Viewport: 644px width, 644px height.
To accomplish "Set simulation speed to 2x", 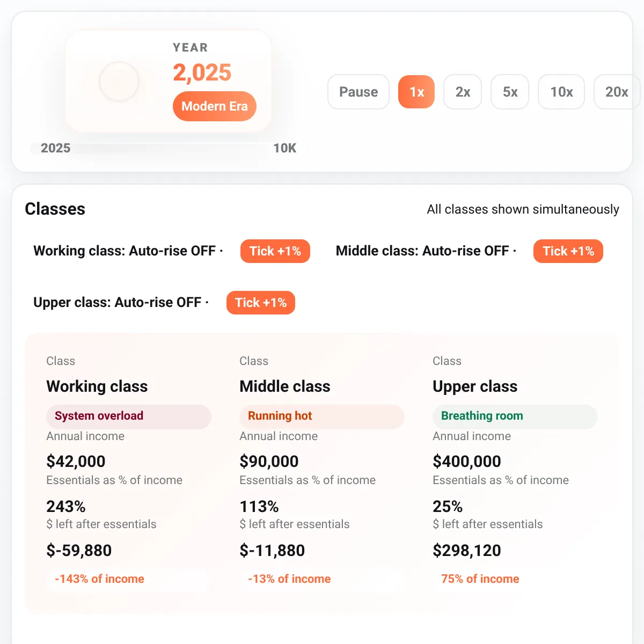I will point(463,92).
